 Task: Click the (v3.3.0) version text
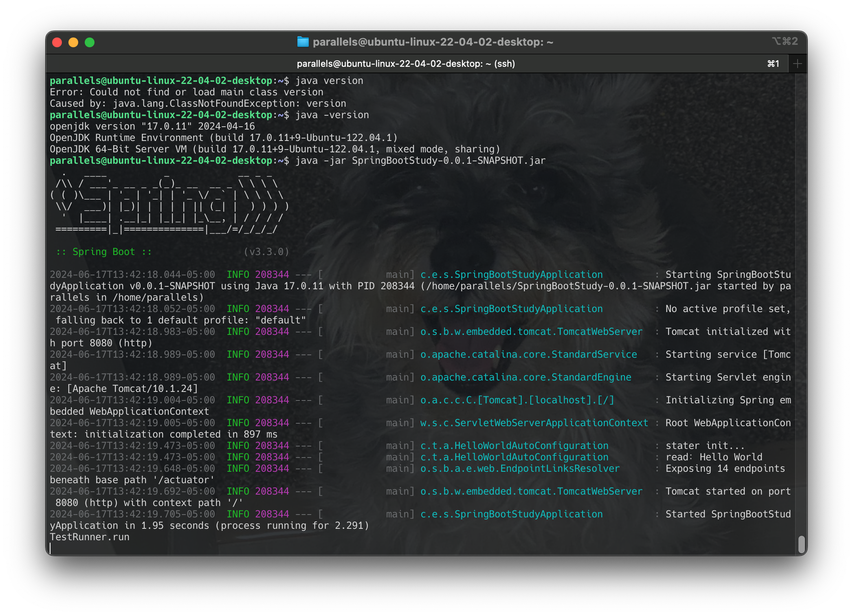pyautogui.click(x=266, y=252)
